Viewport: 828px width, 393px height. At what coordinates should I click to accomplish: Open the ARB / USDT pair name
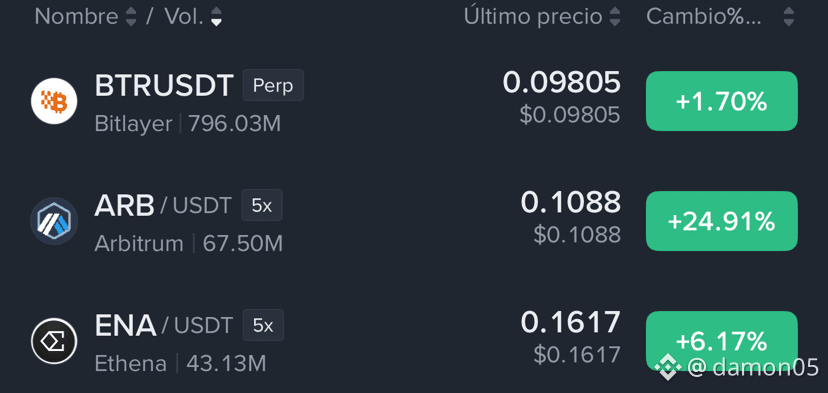163,205
